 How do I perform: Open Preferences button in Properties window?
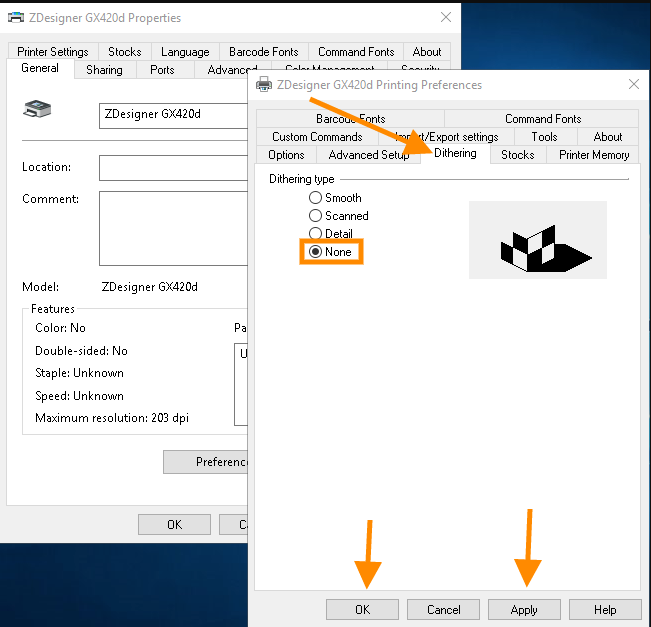pos(206,462)
